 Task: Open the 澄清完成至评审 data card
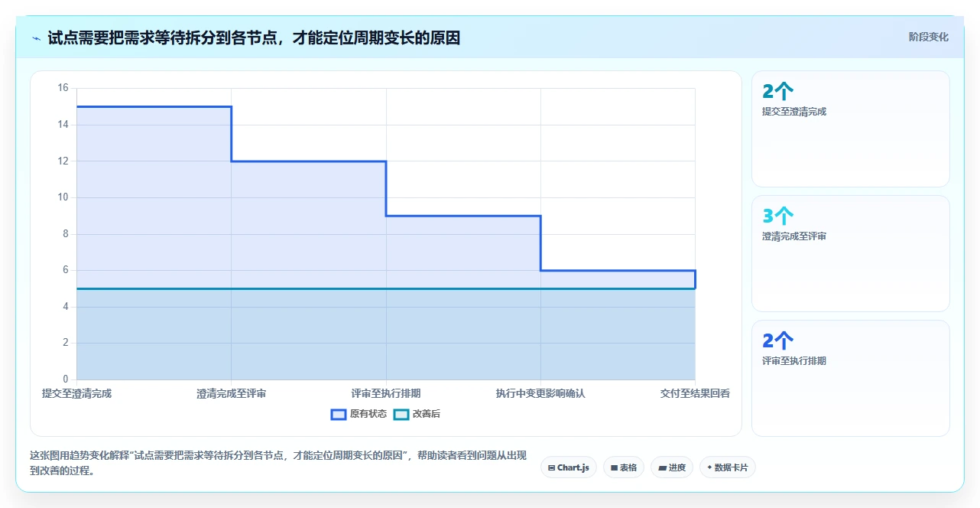[x=851, y=254]
